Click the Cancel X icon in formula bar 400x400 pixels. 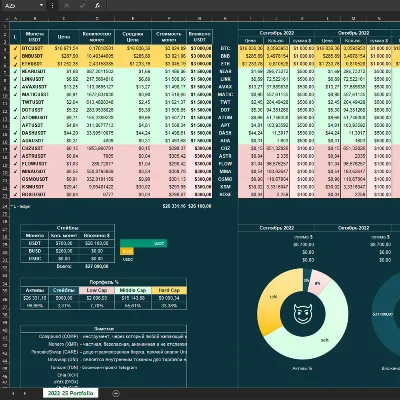coord(66,6)
